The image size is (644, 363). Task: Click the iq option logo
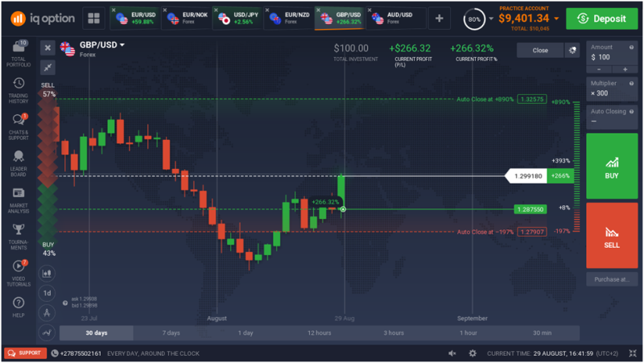point(43,18)
